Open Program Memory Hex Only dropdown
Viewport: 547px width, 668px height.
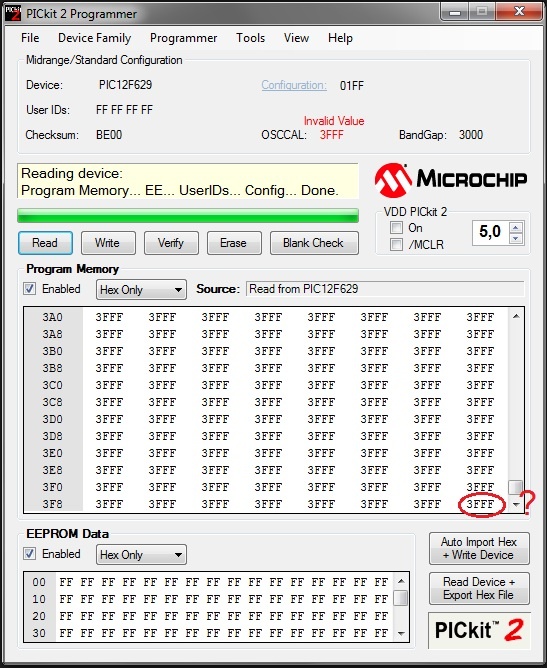coord(141,290)
